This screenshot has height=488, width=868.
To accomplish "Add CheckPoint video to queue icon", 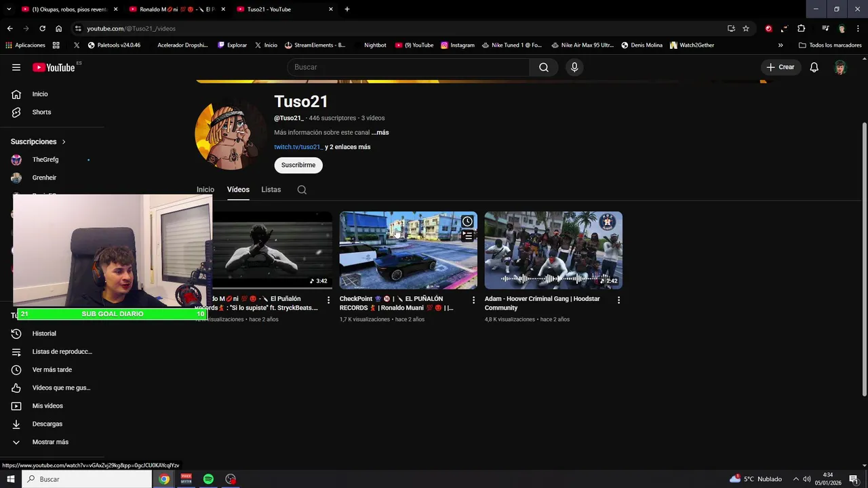I will 467,236.
